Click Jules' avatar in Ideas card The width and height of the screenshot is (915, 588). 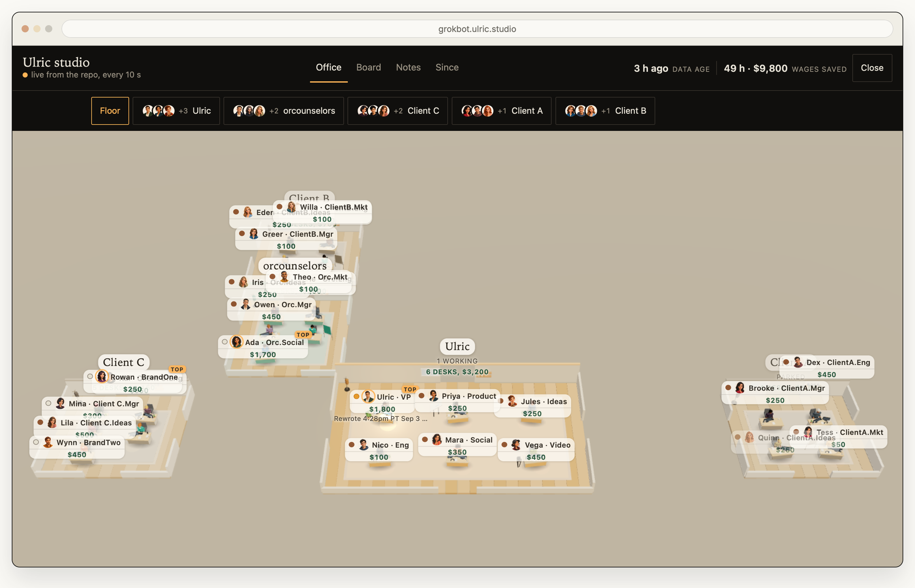pos(512,401)
